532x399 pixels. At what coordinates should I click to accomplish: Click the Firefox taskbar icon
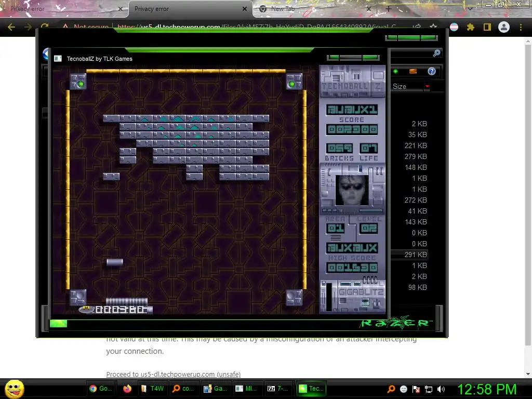point(127,389)
